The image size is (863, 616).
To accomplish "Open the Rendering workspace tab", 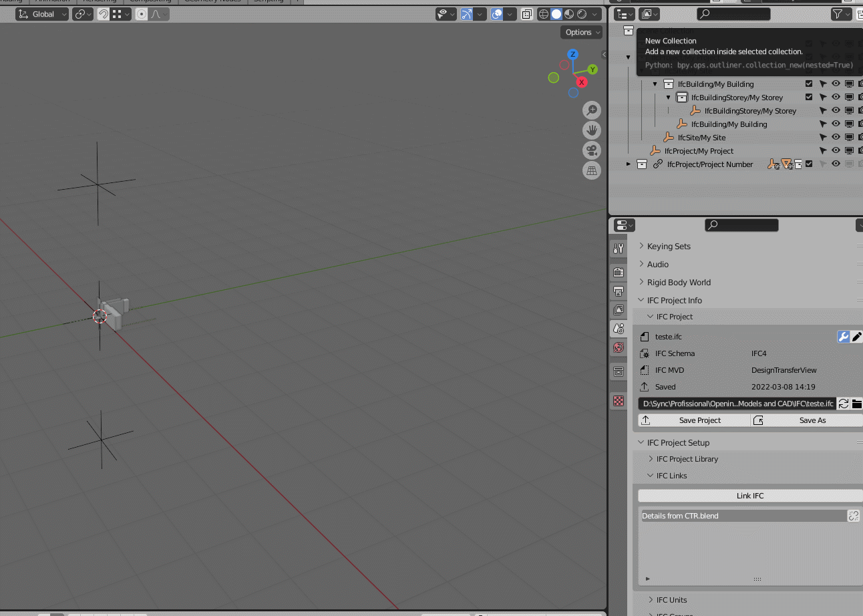I will [x=100, y=1].
